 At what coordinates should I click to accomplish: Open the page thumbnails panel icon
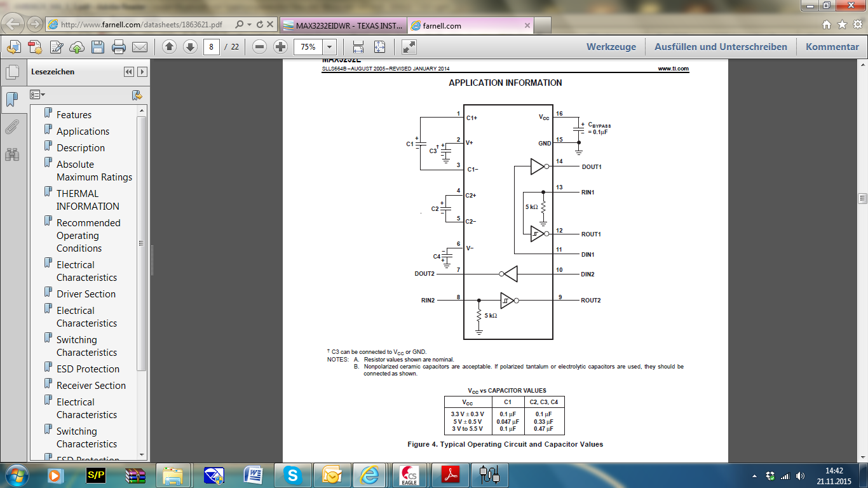[11, 72]
